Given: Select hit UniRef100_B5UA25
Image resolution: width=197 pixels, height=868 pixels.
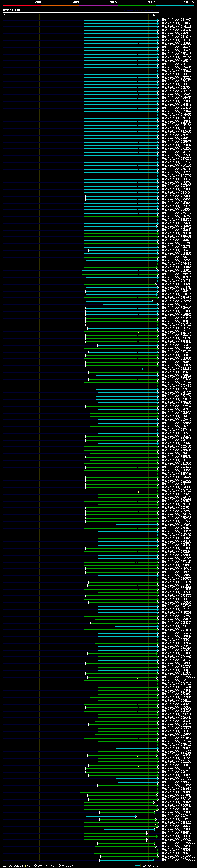Looking at the screenshot, I should point(177,802).
